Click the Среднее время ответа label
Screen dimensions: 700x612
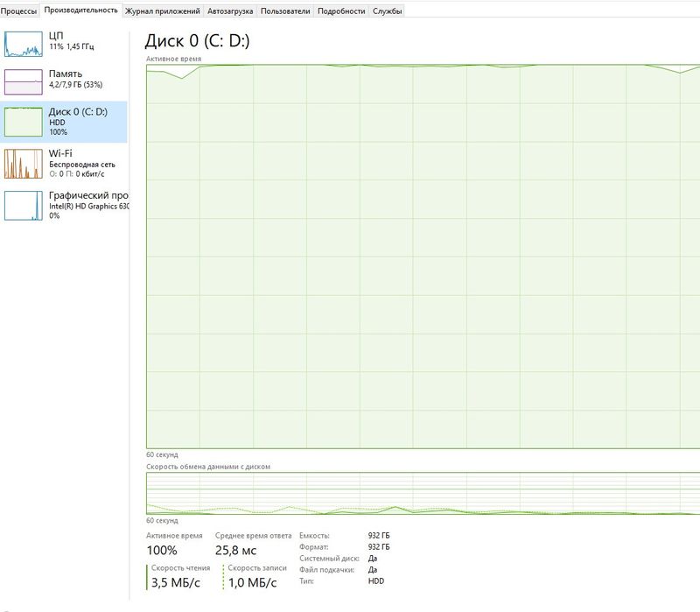tap(253, 535)
